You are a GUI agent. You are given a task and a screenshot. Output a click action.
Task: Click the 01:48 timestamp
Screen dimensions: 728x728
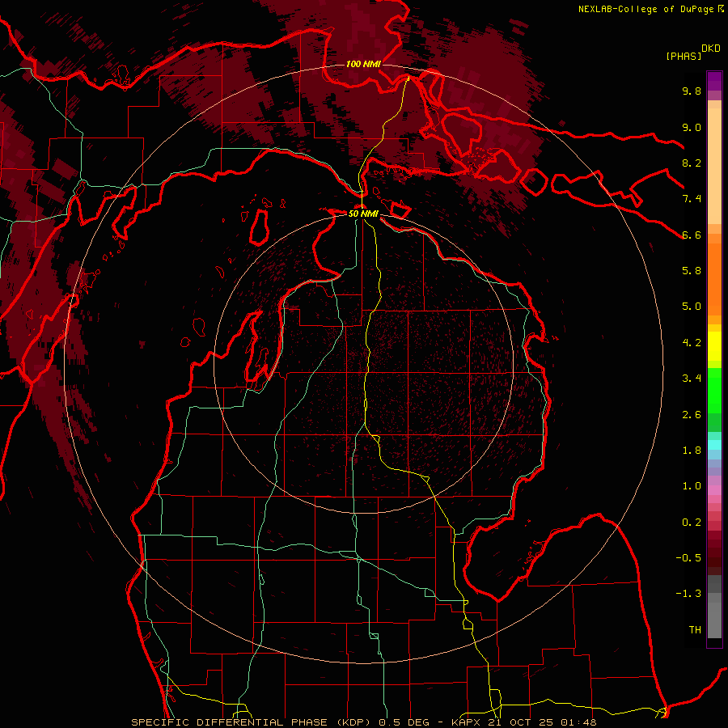click(578, 722)
